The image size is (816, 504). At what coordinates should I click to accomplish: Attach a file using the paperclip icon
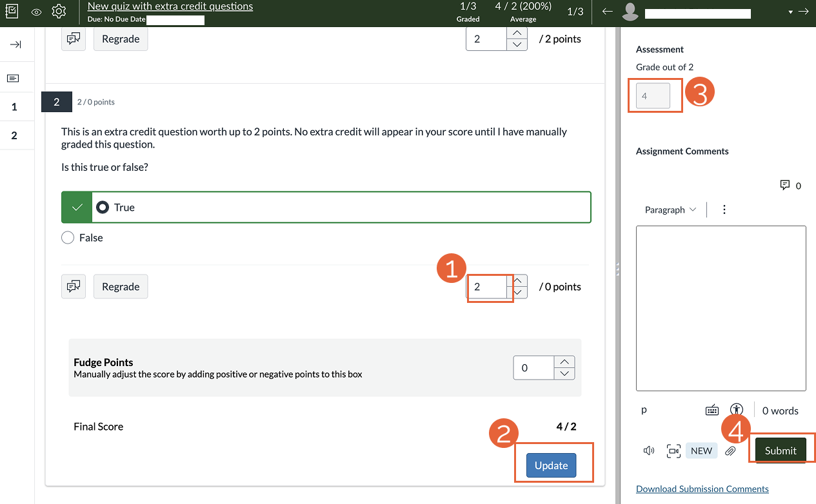click(x=731, y=450)
